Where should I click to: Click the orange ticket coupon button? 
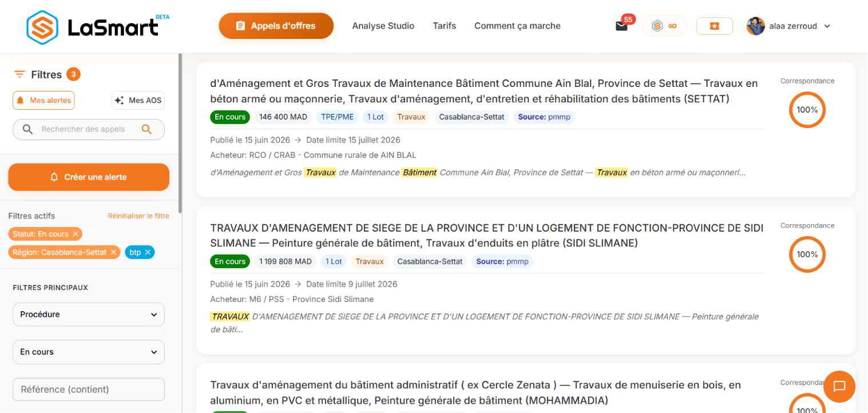[714, 26]
